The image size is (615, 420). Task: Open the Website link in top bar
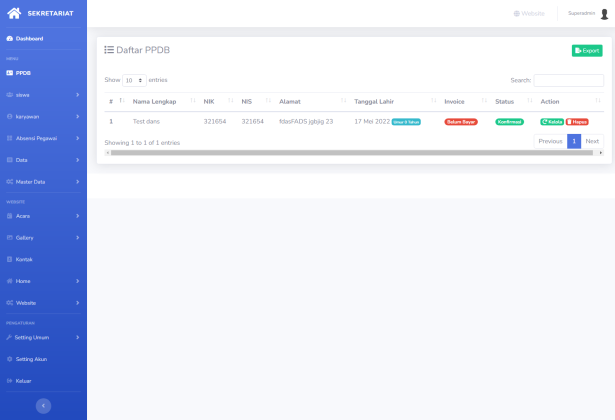click(x=529, y=14)
